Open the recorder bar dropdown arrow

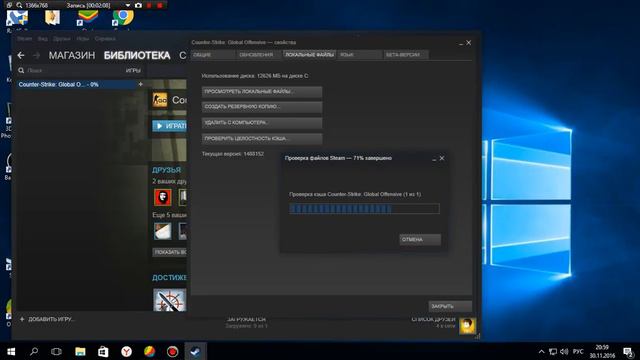pyautogui.click(x=128, y=6)
